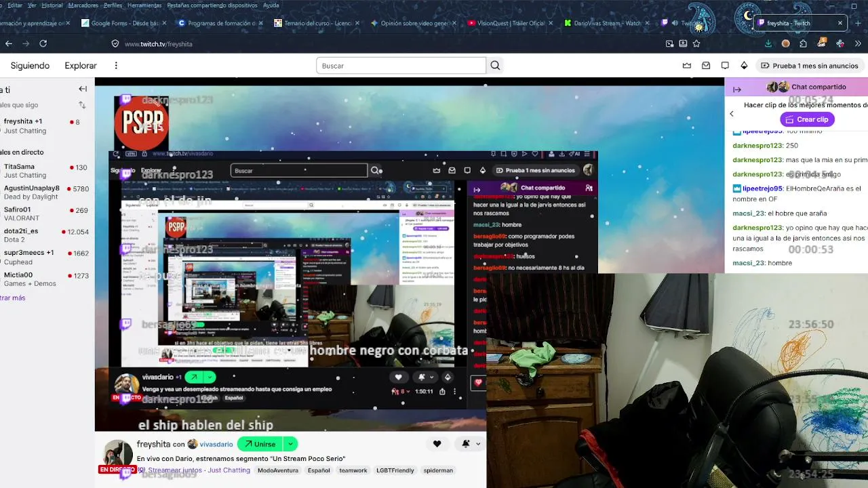Click spiderman tag
This screenshot has height=488, width=868.
[438, 470]
